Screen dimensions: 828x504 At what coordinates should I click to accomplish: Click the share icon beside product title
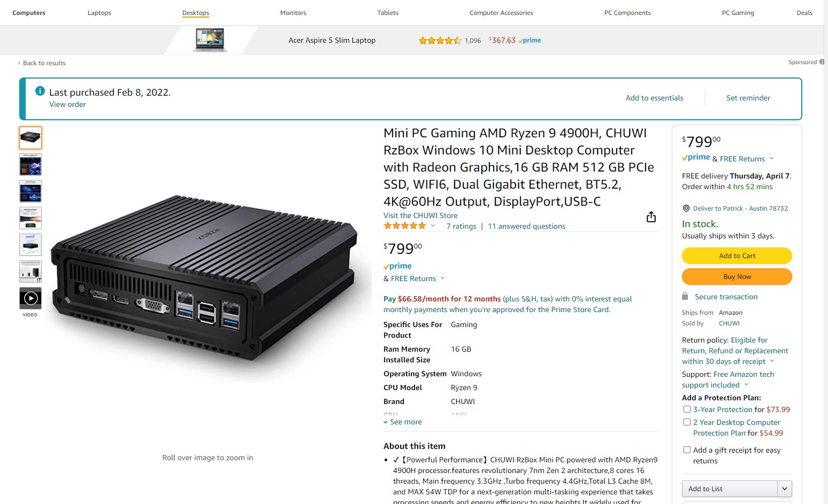tap(651, 216)
